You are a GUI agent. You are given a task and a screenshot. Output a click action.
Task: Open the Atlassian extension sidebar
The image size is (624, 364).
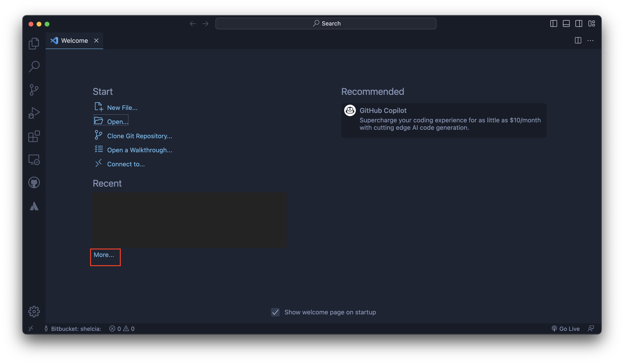pos(34,206)
